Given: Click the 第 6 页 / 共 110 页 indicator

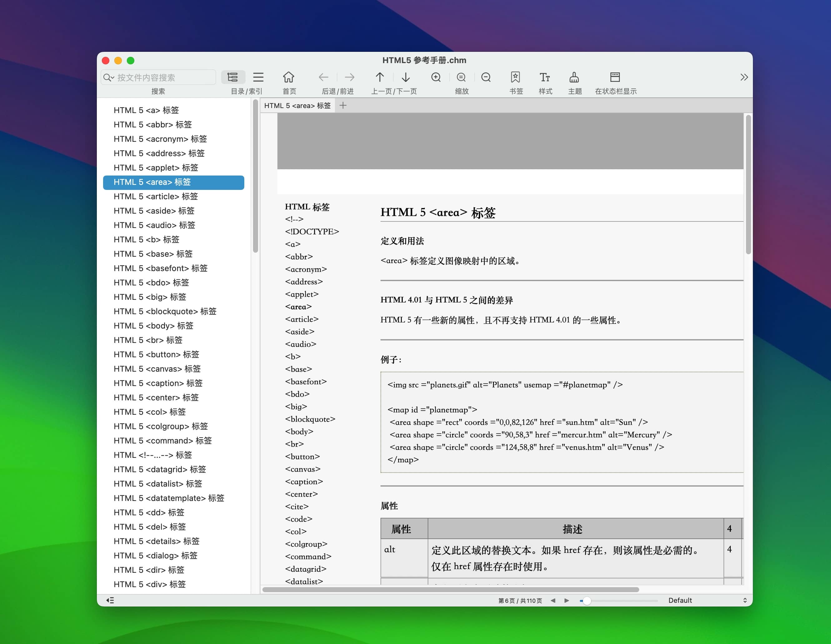Looking at the screenshot, I should tap(520, 601).
